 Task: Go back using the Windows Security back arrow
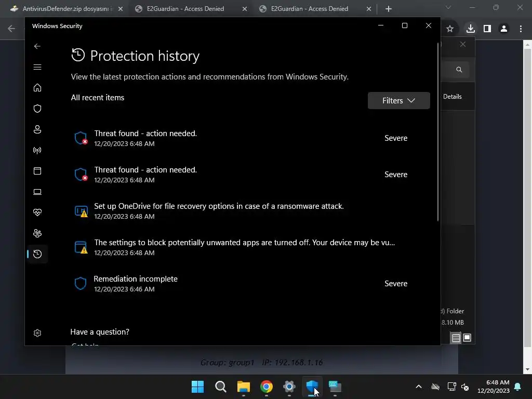point(37,46)
